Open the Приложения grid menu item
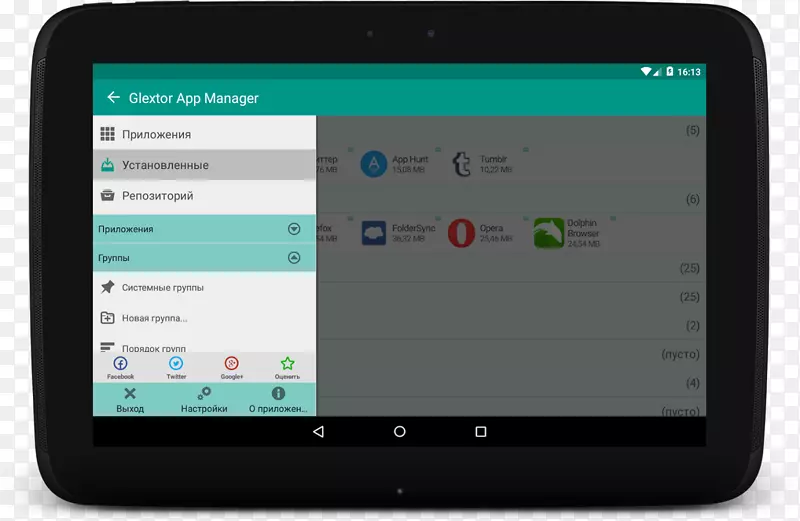 click(x=204, y=134)
